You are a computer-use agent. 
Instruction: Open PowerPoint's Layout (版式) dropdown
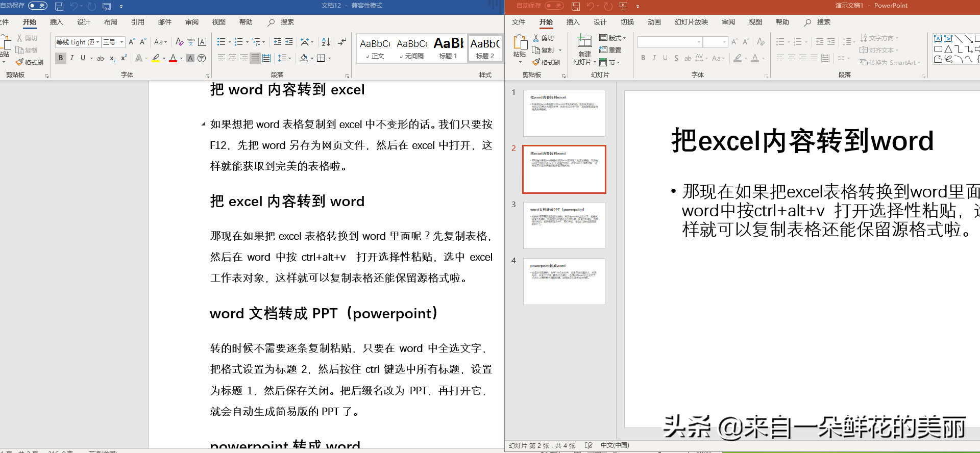coord(612,38)
